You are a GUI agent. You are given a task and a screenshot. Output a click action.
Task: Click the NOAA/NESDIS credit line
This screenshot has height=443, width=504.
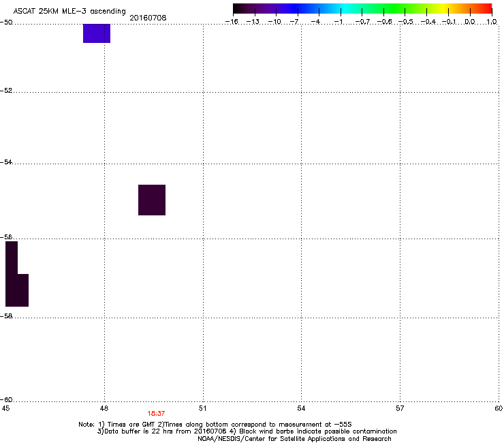294,439
